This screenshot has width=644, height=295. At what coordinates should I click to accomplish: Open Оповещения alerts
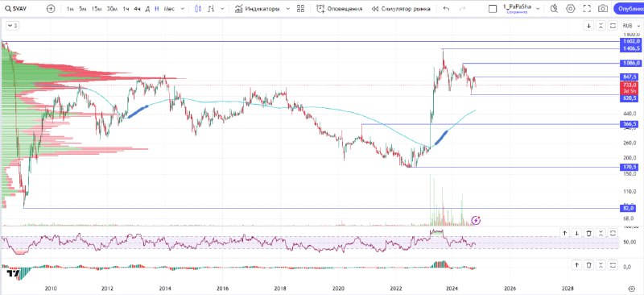pos(339,9)
